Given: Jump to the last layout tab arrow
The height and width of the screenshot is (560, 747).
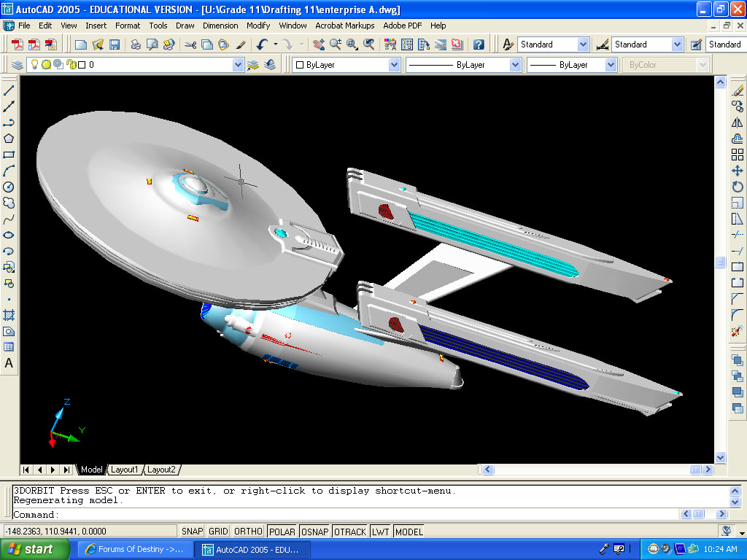Looking at the screenshot, I should click(x=66, y=470).
